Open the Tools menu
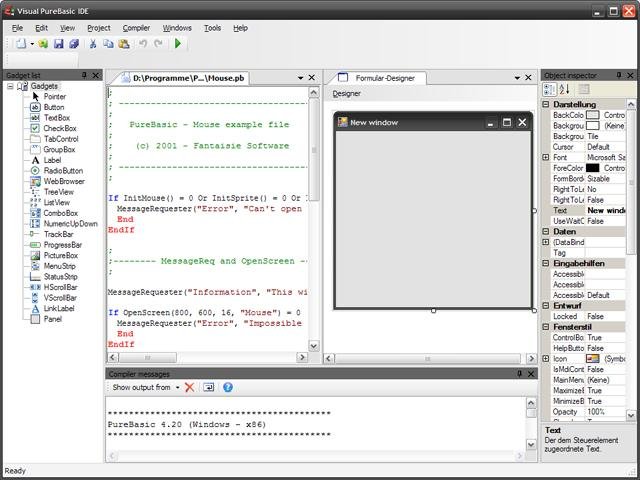The width and height of the screenshot is (640, 480). 213,28
